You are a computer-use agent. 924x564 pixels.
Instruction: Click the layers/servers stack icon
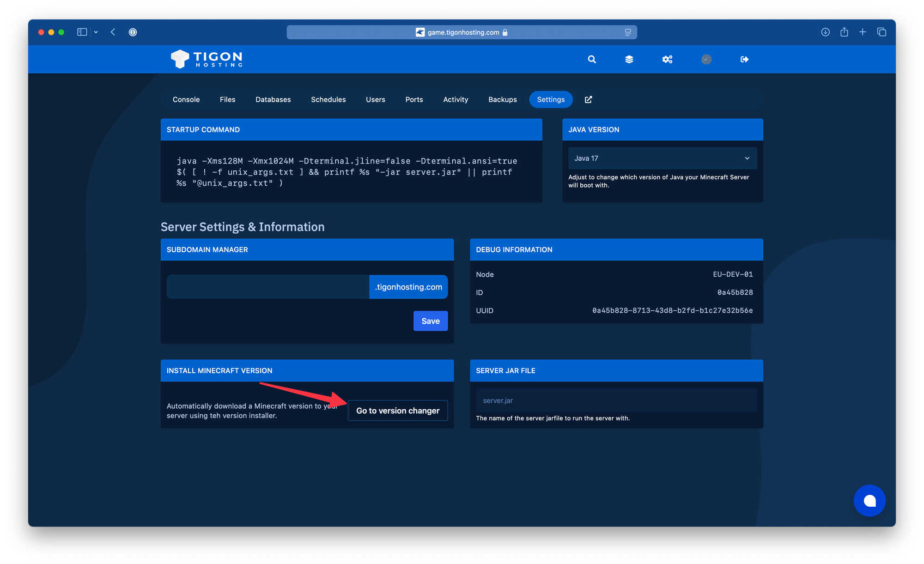coord(628,60)
